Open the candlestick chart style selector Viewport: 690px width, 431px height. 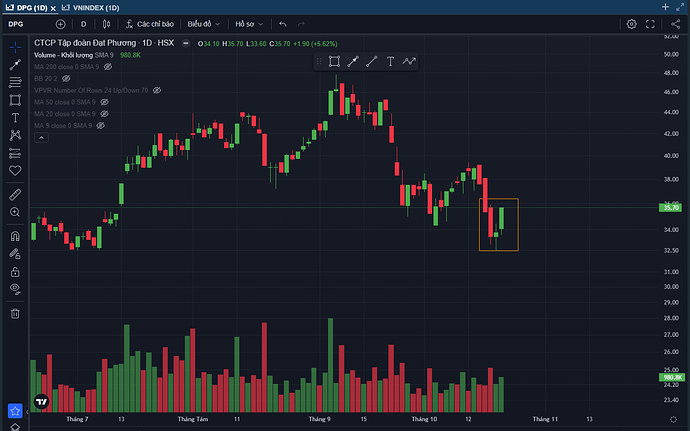point(107,23)
